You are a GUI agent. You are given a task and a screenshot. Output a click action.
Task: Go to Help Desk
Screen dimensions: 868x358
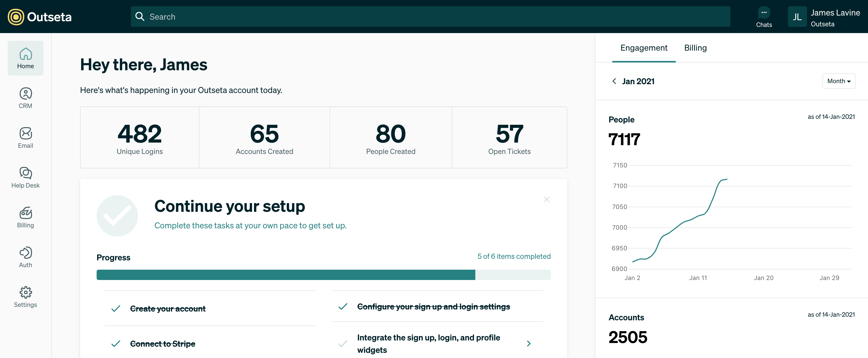(25, 177)
